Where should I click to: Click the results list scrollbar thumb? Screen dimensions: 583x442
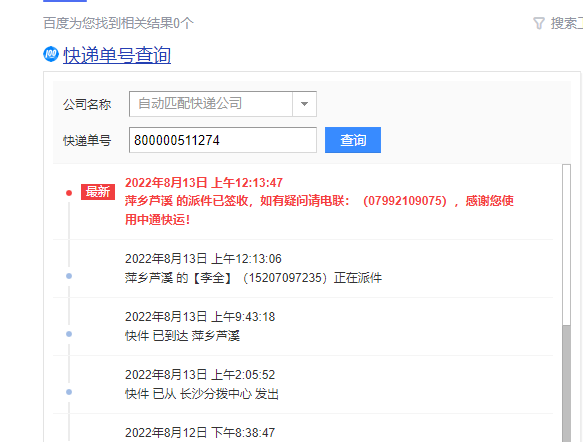(566, 383)
